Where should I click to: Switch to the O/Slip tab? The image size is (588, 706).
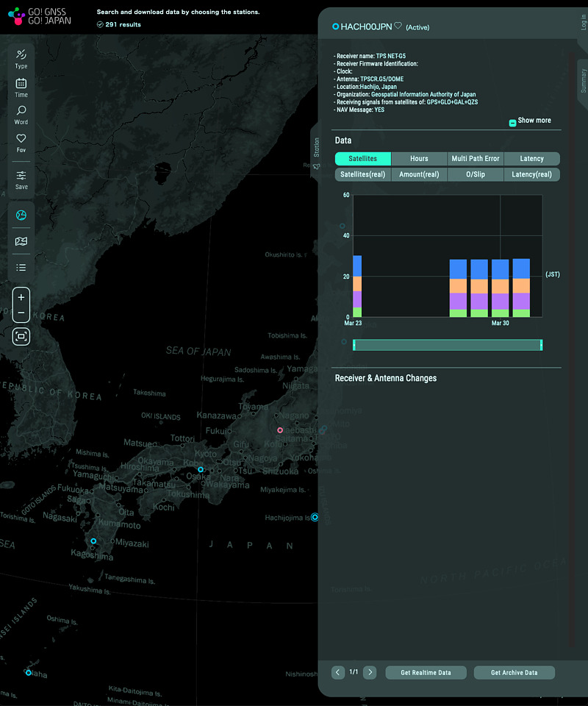476,174
